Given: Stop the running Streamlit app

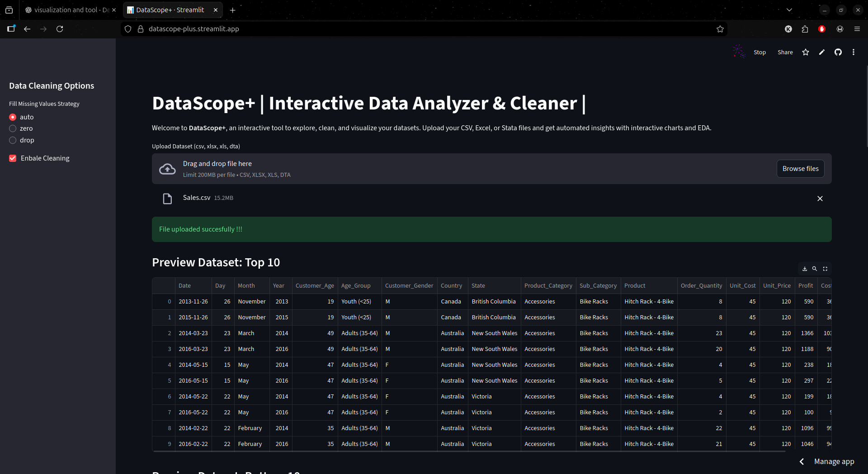Looking at the screenshot, I should 759,52.
